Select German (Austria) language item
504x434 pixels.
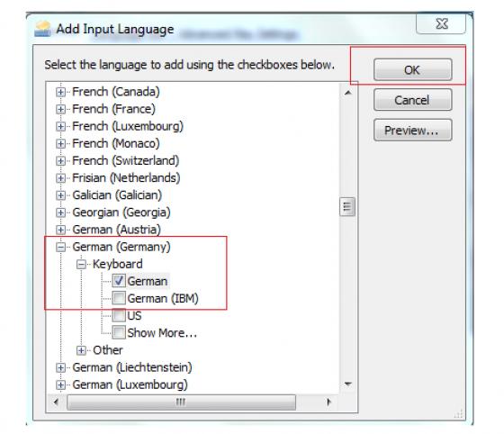tap(116, 230)
